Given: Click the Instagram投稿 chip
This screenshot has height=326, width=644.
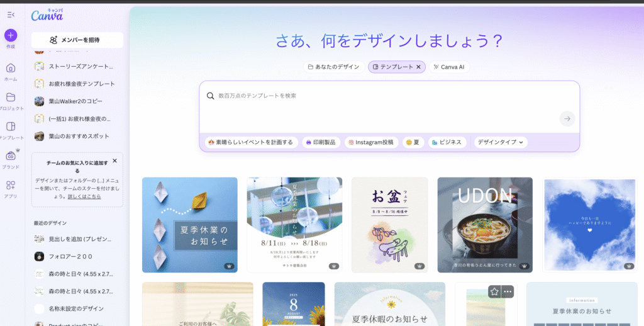Looking at the screenshot, I should [x=371, y=142].
